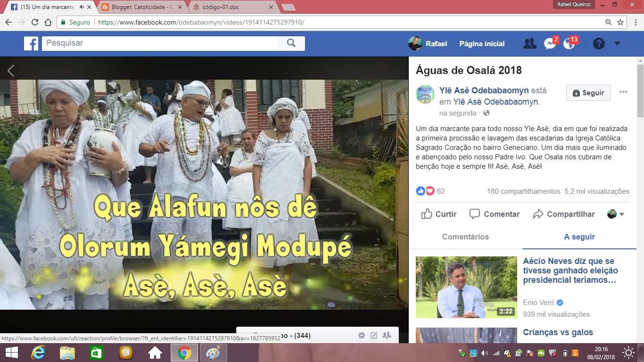This screenshot has height=362, width=644.
Task: Click the volume speaker tray icon
Action: point(485,353)
